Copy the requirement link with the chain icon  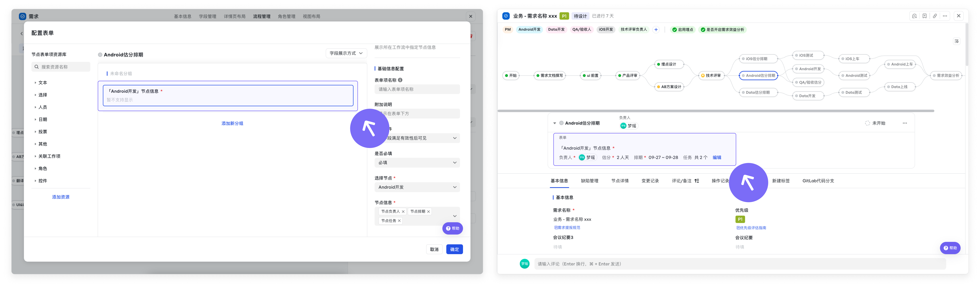tap(935, 16)
